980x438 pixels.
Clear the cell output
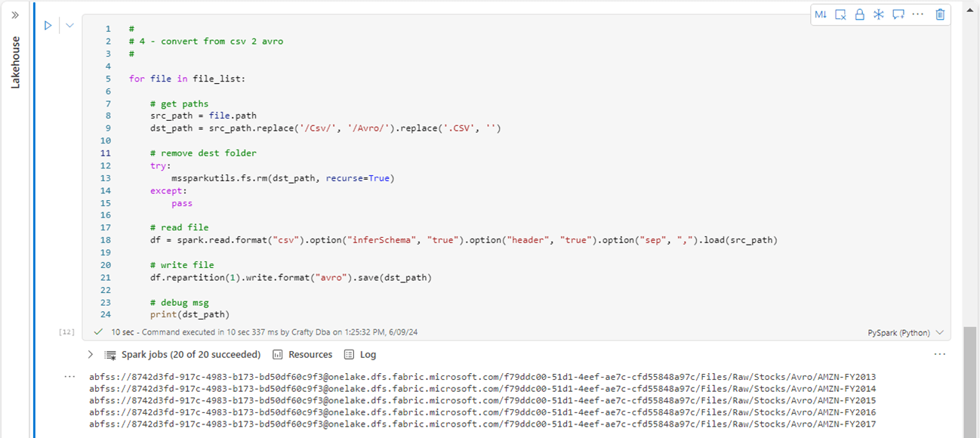pyautogui.click(x=840, y=14)
